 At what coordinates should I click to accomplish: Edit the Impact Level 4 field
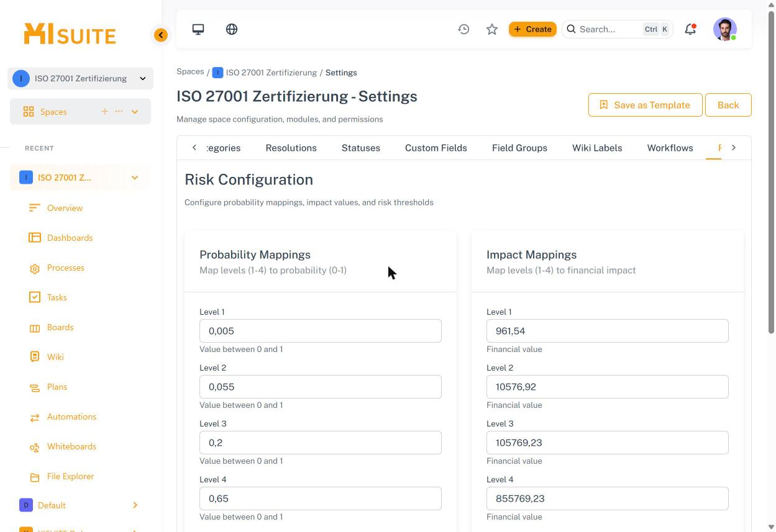[x=608, y=498]
